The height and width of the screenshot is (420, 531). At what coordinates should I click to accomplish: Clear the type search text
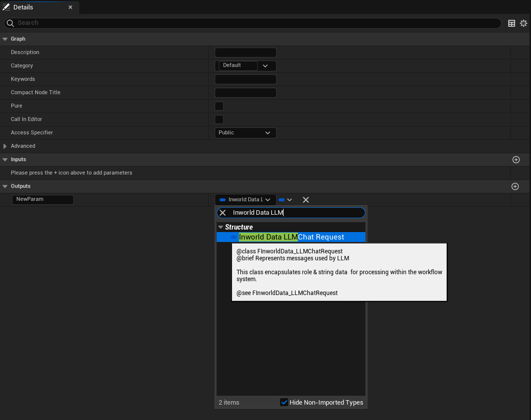click(223, 213)
